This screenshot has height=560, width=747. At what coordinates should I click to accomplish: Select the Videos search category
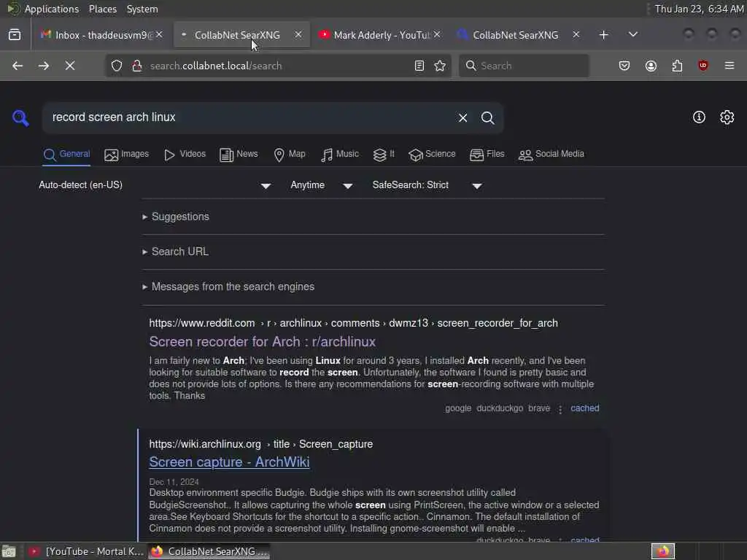[185, 155]
